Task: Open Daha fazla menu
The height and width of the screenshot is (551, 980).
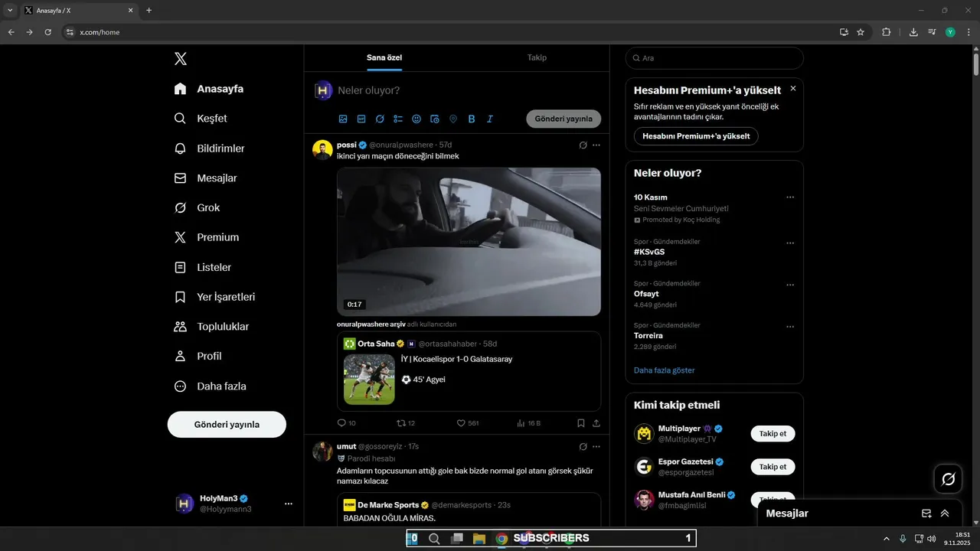Action: tap(210, 386)
